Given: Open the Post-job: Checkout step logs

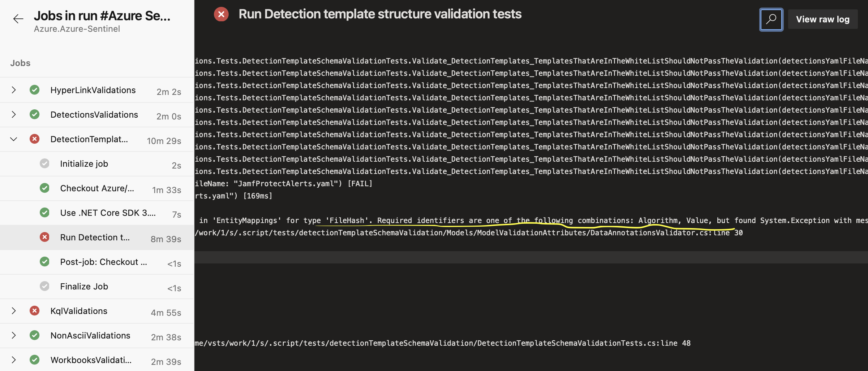Looking at the screenshot, I should (103, 262).
